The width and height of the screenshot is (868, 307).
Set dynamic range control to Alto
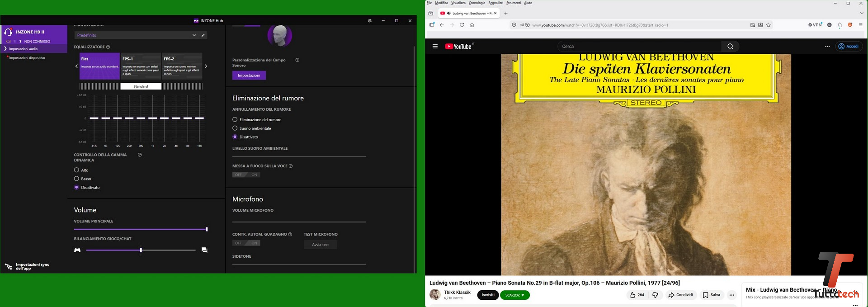(x=76, y=170)
